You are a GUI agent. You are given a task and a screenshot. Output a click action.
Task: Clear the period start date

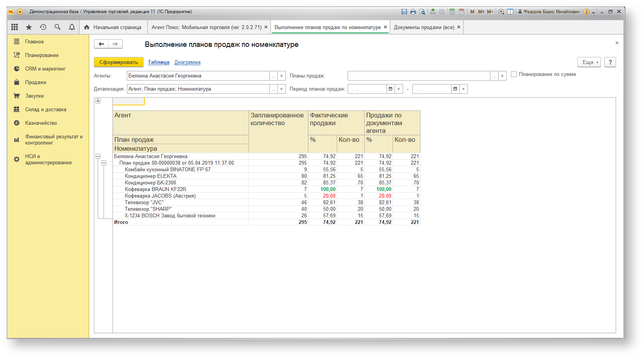pyautogui.click(x=399, y=89)
